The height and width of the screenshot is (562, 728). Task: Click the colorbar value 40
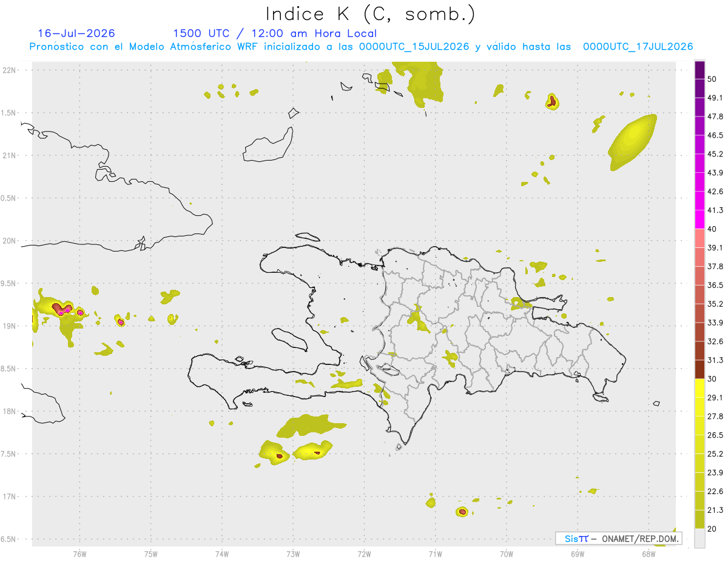712,229
